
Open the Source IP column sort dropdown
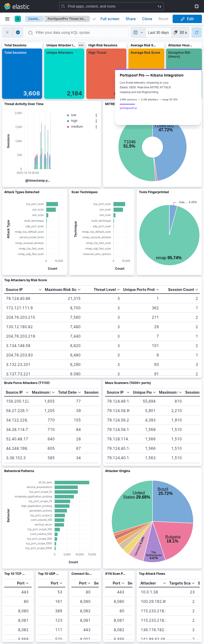[x=40, y=290]
